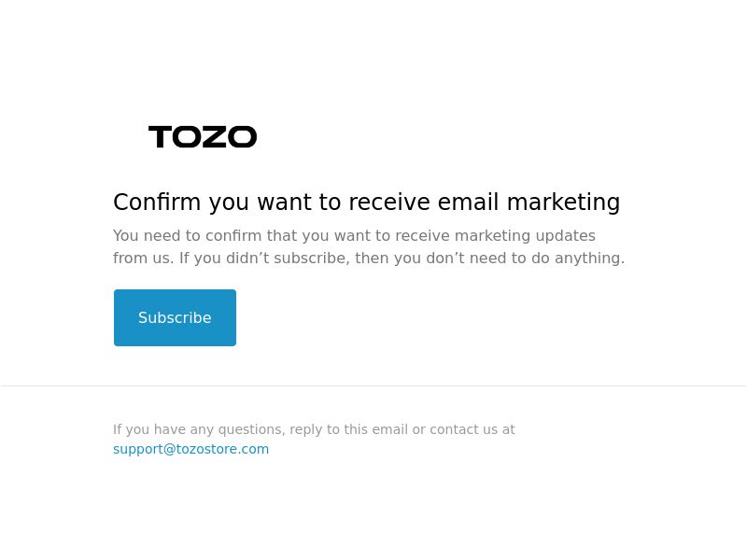Screen dimensions: 747x560
Task: Click the 'marketing updates' phrase in the paragraph
Action: pos(525,236)
